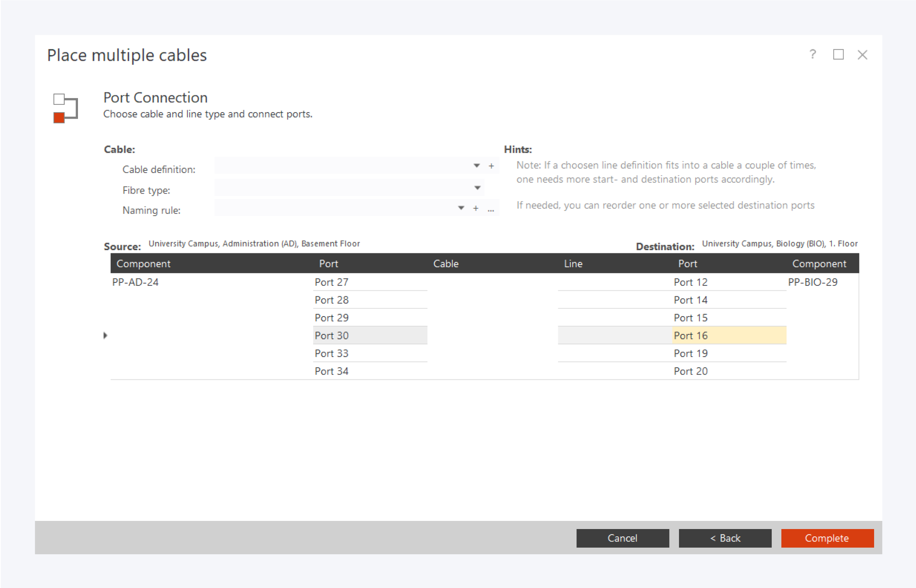The image size is (916, 588).
Task: Click the plus icon beside Cable definition
Action: (x=491, y=166)
